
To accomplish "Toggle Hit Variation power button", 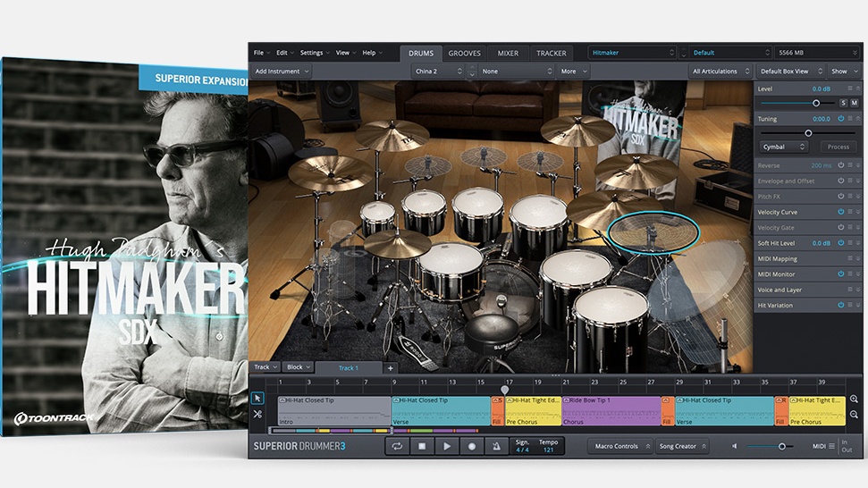I will 841,305.
